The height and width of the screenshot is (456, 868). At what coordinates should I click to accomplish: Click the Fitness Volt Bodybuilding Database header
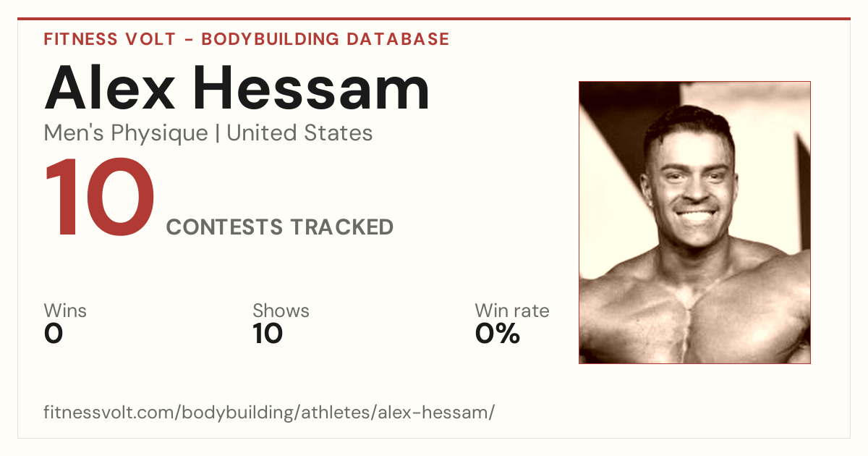click(247, 39)
